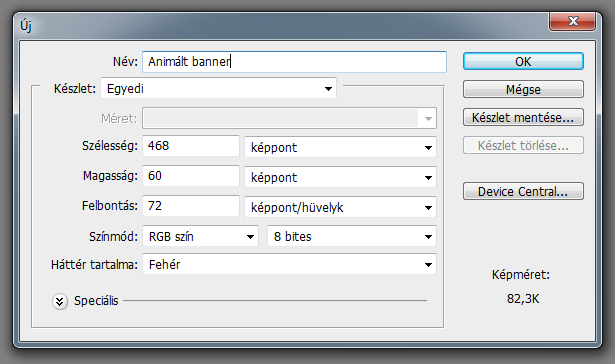Click the Készlet törlése button

coord(523,146)
